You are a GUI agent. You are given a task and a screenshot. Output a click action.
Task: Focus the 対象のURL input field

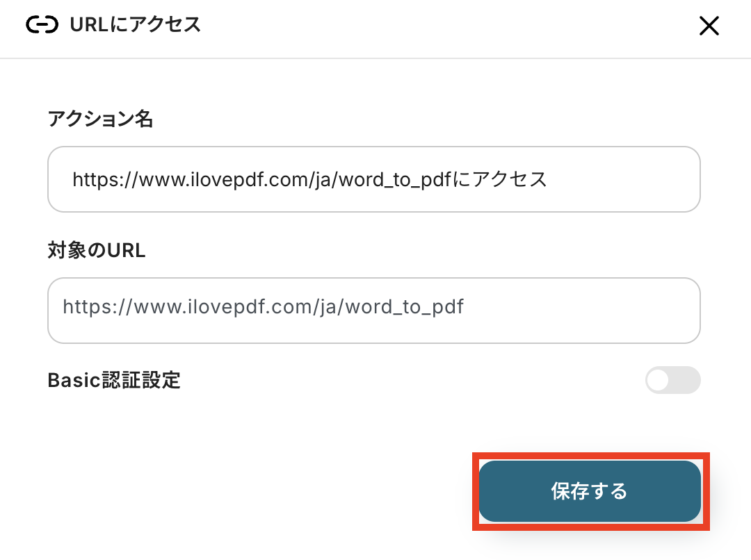pos(373,311)
